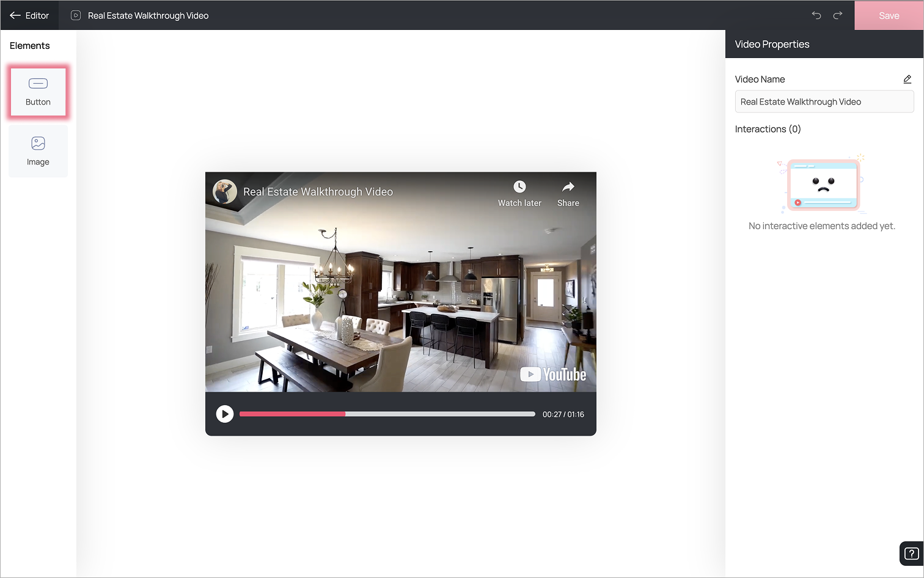Click the YouTube logo on video

coord(553,375)
